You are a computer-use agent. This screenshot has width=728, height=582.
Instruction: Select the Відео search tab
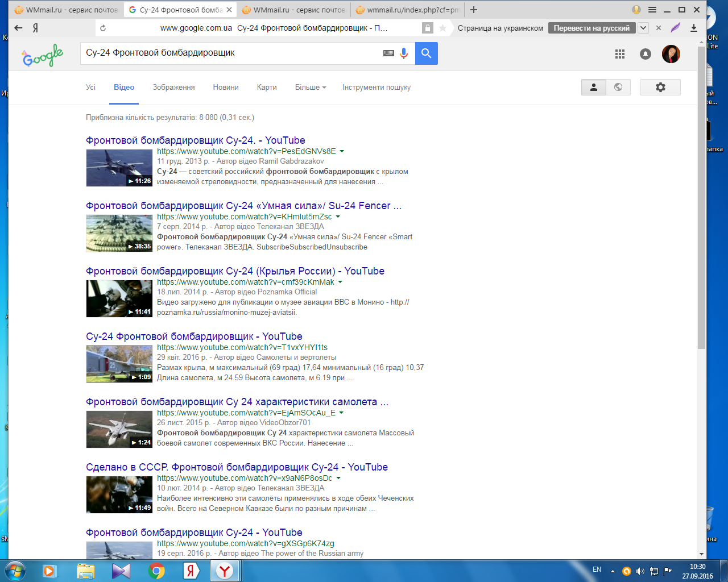pyautogui.click(x=124, y=88)
